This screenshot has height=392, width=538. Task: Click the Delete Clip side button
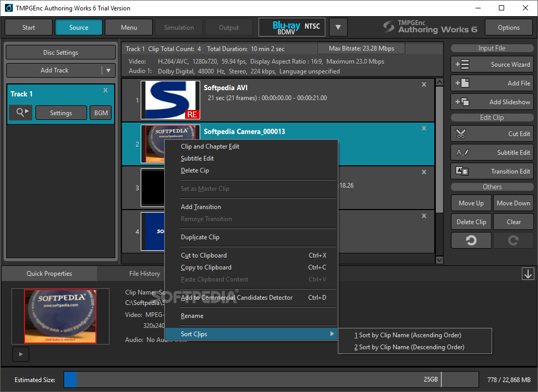pyautogui.click(x=471, y=222)
